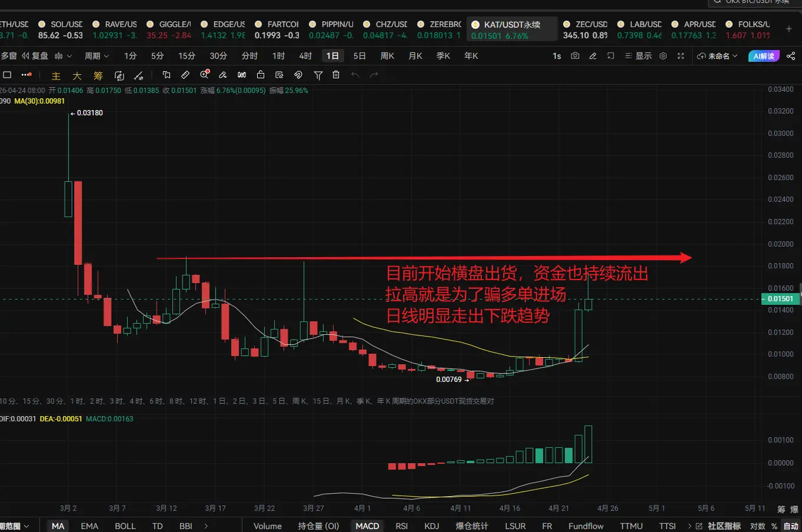This screenshot has width=802, height=532.
Task: Switch to the 4时 timeframe
Action: tap(305, 56)
